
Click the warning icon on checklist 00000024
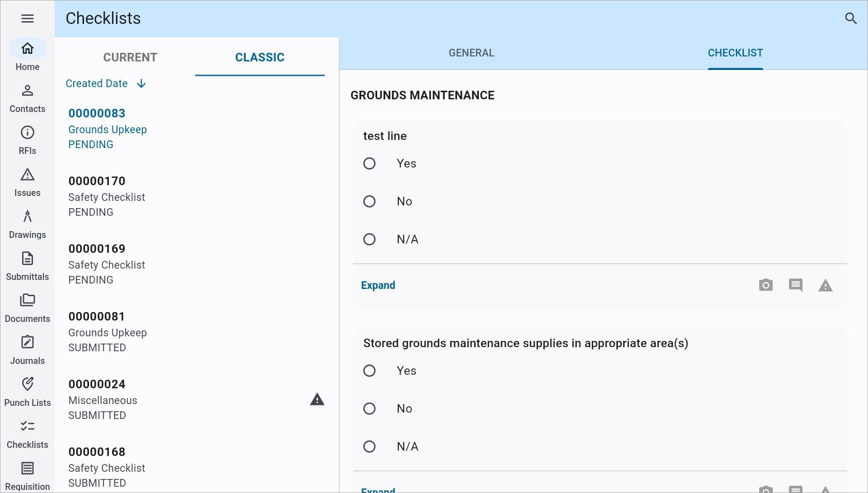317,400
